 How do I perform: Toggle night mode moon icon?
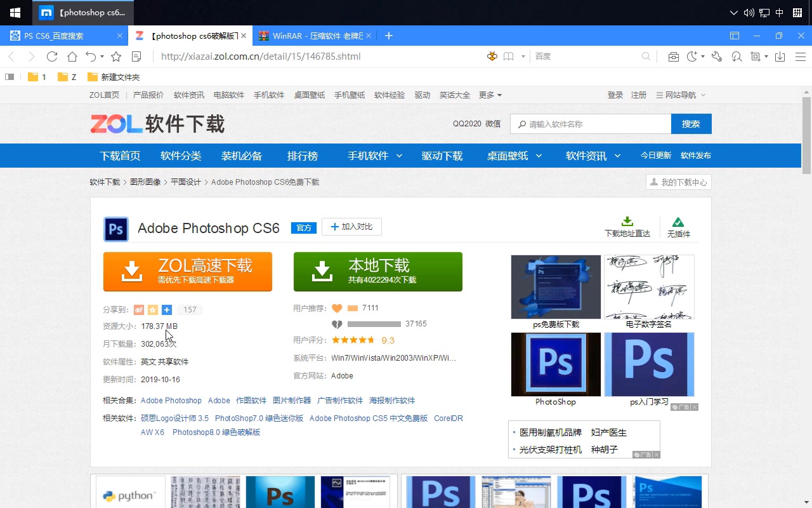pos(692,57)
